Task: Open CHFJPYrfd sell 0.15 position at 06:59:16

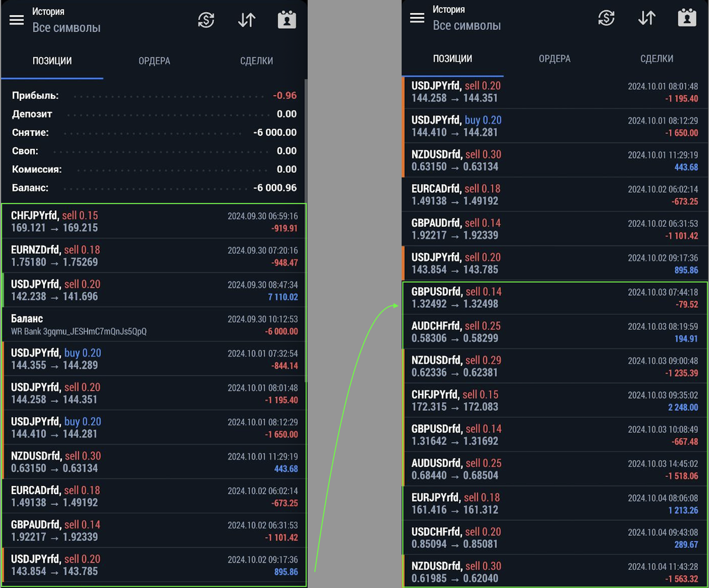Action: click(x=154, y=221)
